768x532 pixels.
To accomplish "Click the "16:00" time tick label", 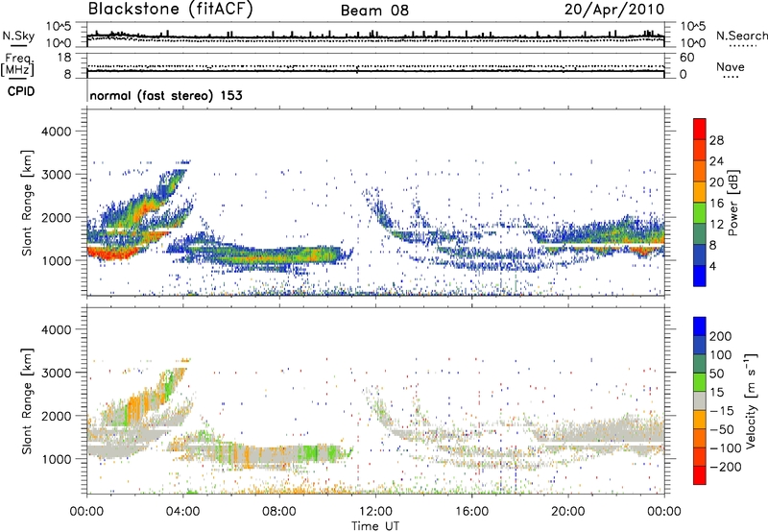I will (471, 512).
